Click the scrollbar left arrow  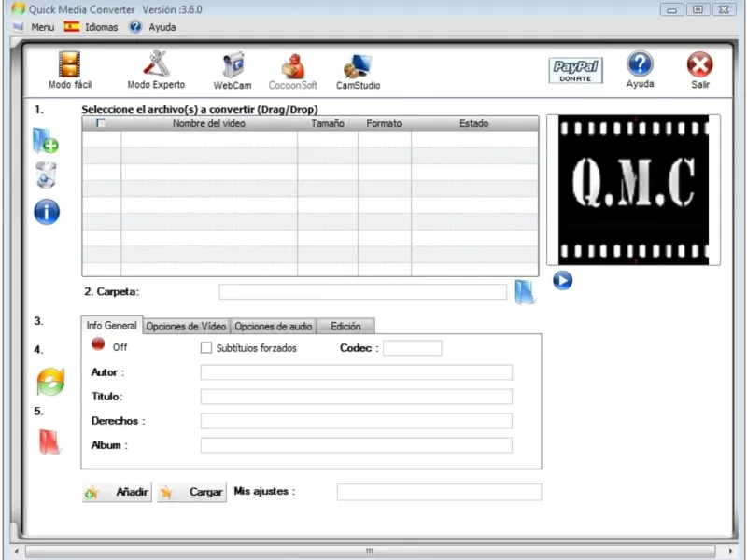(16, 551)
